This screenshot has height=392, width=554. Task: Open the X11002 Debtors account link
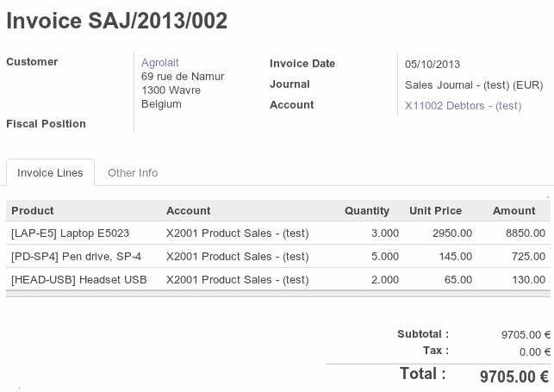pos(463,105)
